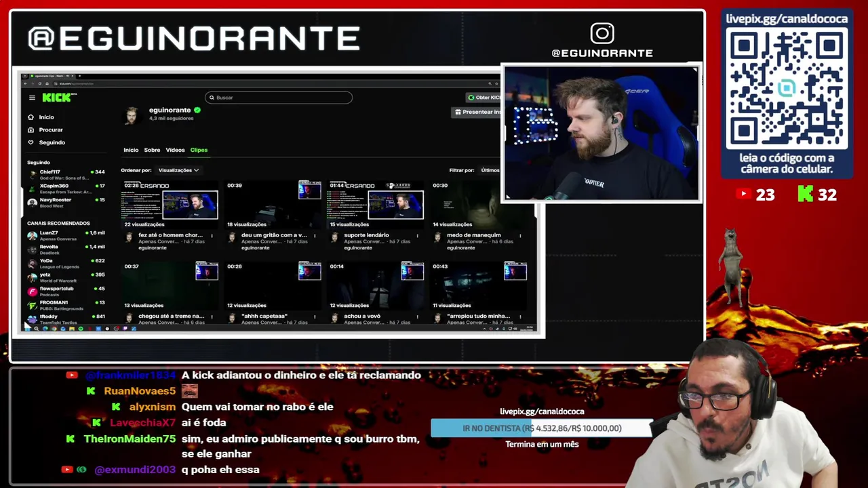Open yetz recommended channel
This screenshot has height=488, width=868.
66,277
